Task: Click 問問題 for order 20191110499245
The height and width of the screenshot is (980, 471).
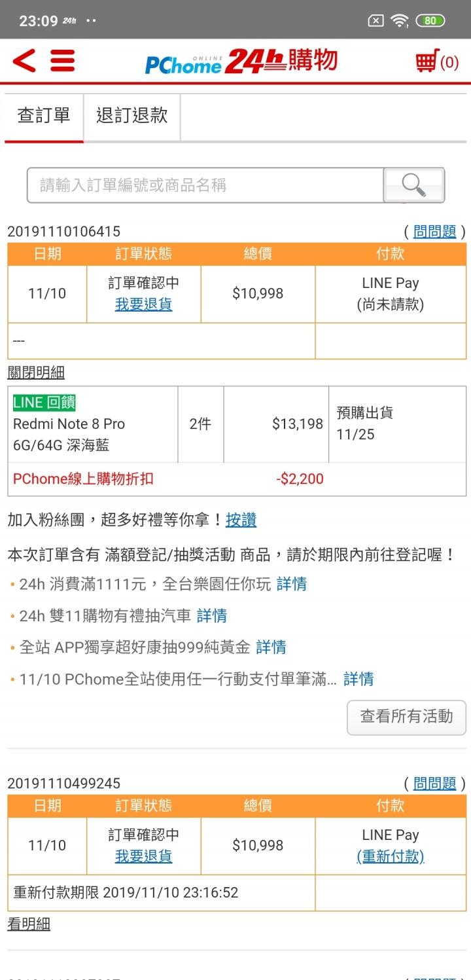Action: point(434,783)
